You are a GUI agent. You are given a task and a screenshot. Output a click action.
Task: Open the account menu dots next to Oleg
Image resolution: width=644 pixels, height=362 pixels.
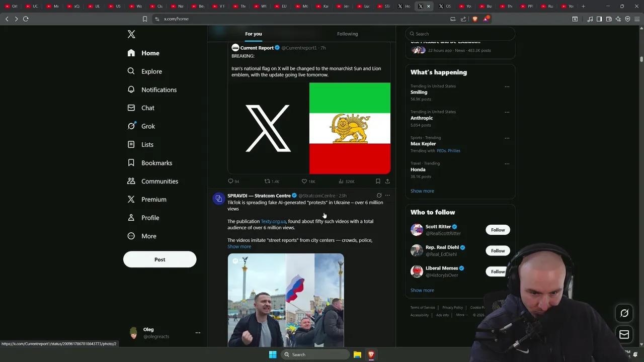click(x=198, y=333)
